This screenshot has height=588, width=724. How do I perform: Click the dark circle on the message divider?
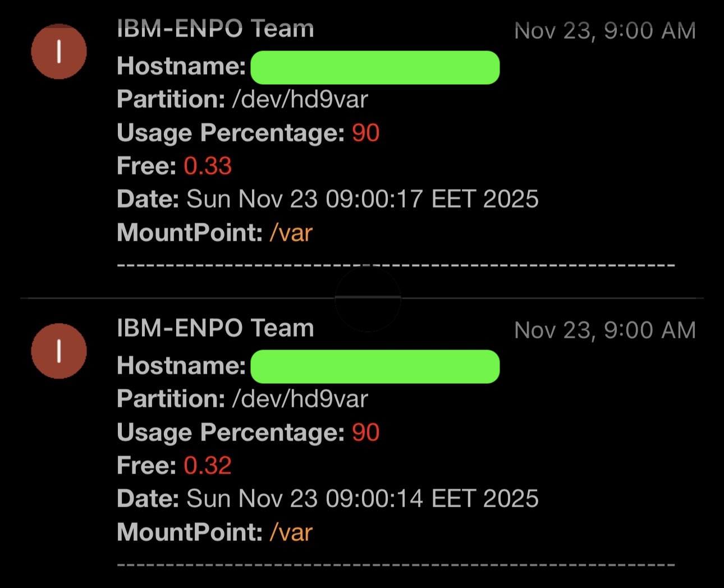pos(368,299)
